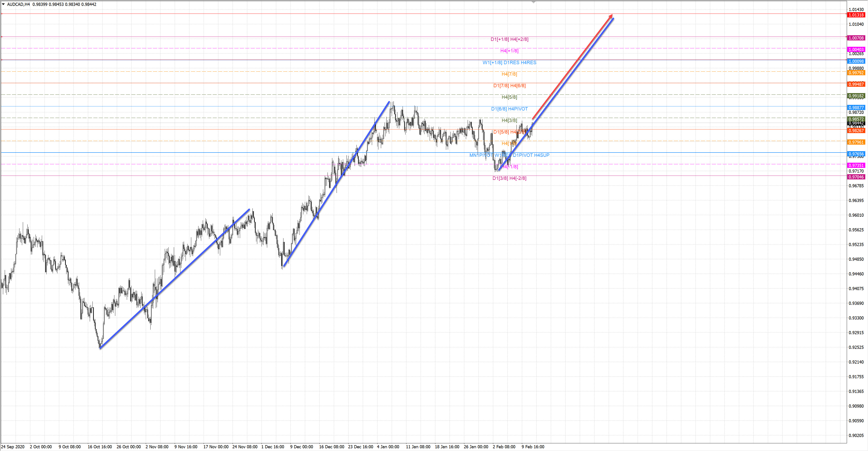Click the red 1.01318 price label
Viewport: 868px width, 451px height.
point(856,15)
